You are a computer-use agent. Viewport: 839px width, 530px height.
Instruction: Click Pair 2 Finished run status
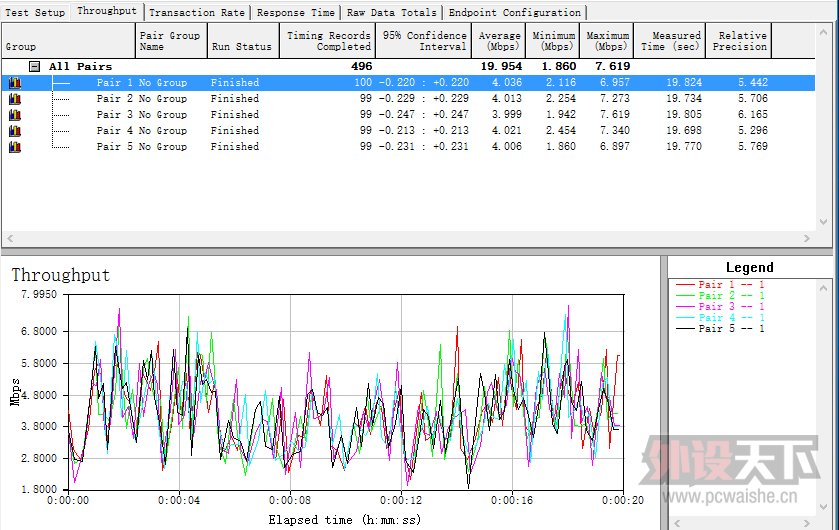point(234,98)
